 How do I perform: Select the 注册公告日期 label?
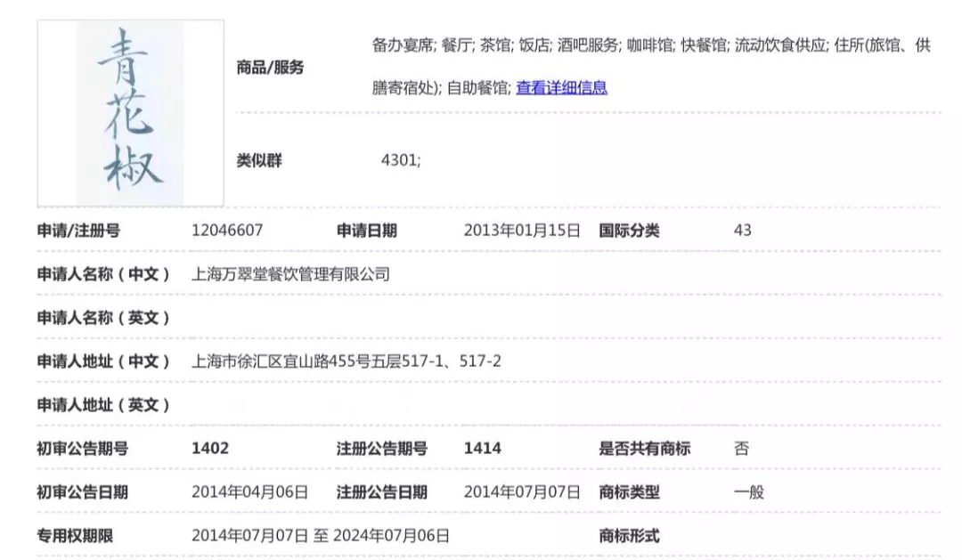pyautogui.click(x=381, y=492)
